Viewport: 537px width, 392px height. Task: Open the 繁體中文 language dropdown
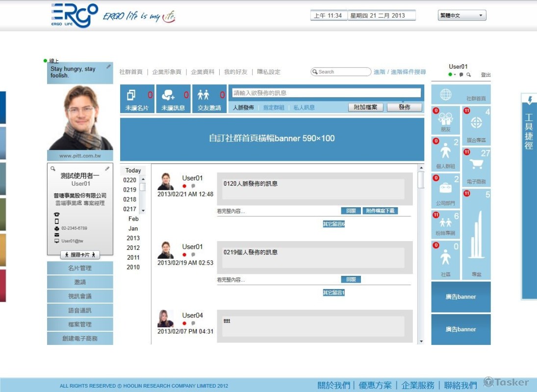[461, 16]
